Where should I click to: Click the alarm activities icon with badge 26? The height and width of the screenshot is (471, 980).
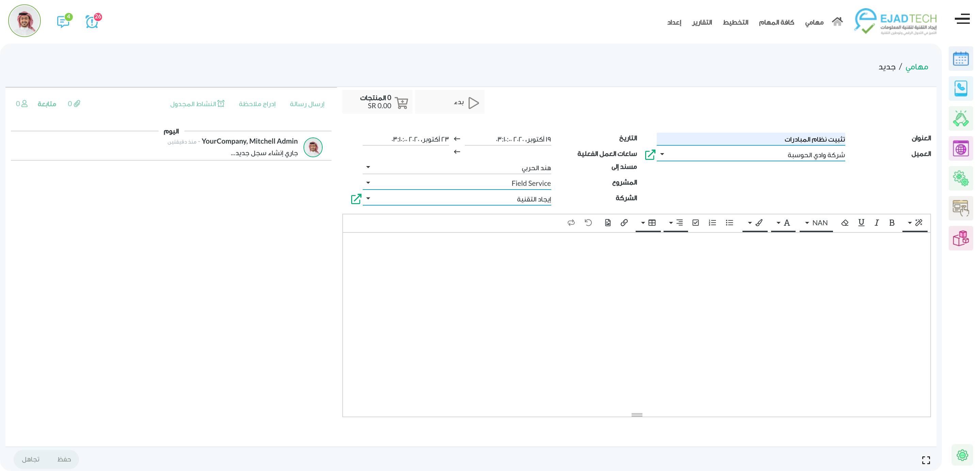click(92, 22)
